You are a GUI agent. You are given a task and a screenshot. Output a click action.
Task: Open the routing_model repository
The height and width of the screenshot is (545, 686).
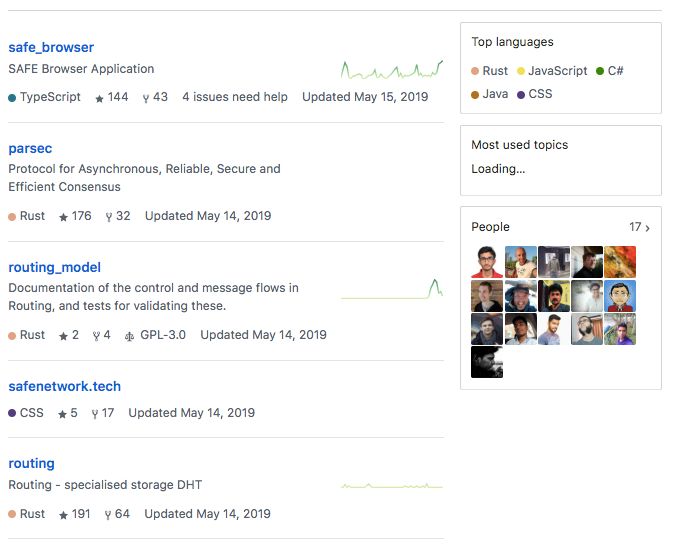coord(55,267)
